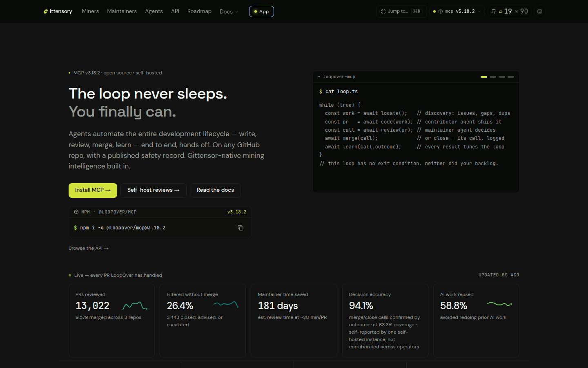Copy the npm install command
Screen dimensions: 588x368
[241, 228]
